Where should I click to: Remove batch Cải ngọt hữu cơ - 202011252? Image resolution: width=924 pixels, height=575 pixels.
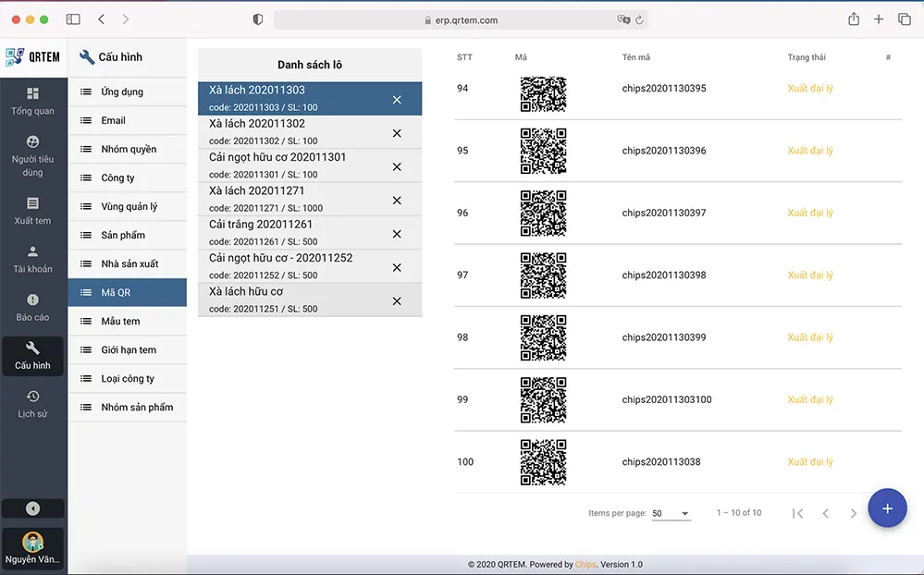397,267
